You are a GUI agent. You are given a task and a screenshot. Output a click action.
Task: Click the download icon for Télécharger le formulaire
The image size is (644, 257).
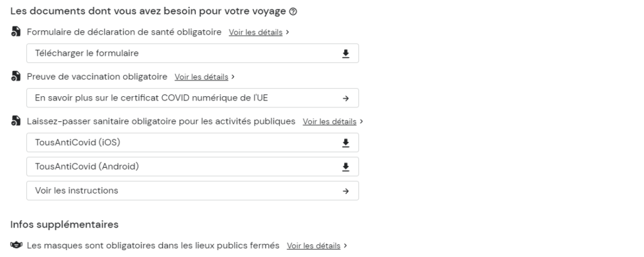click(x=345, y=53)
